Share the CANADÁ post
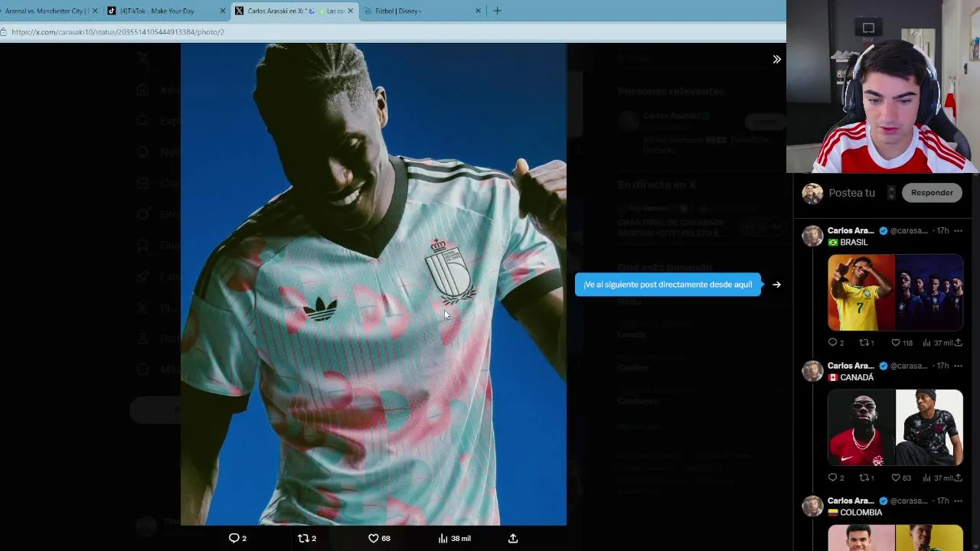 coord(958,478)
